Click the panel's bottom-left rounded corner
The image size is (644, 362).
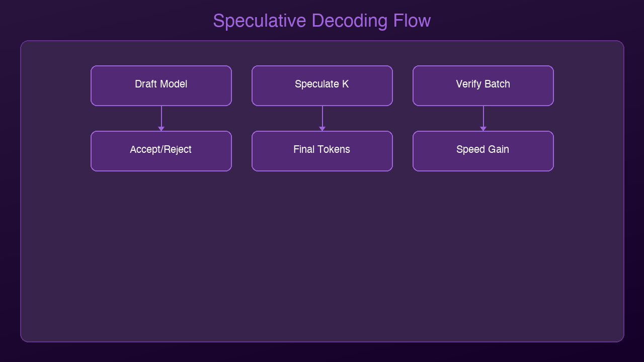[23, 339]
